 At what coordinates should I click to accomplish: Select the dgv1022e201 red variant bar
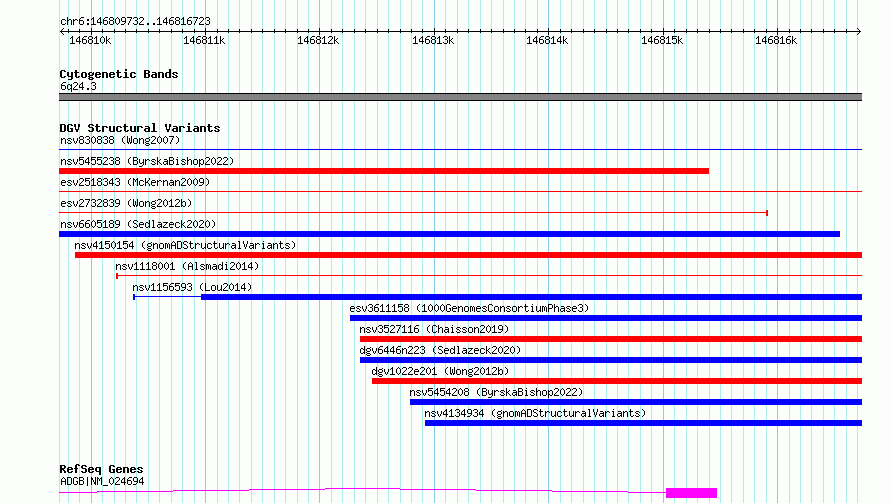(617, 381)
